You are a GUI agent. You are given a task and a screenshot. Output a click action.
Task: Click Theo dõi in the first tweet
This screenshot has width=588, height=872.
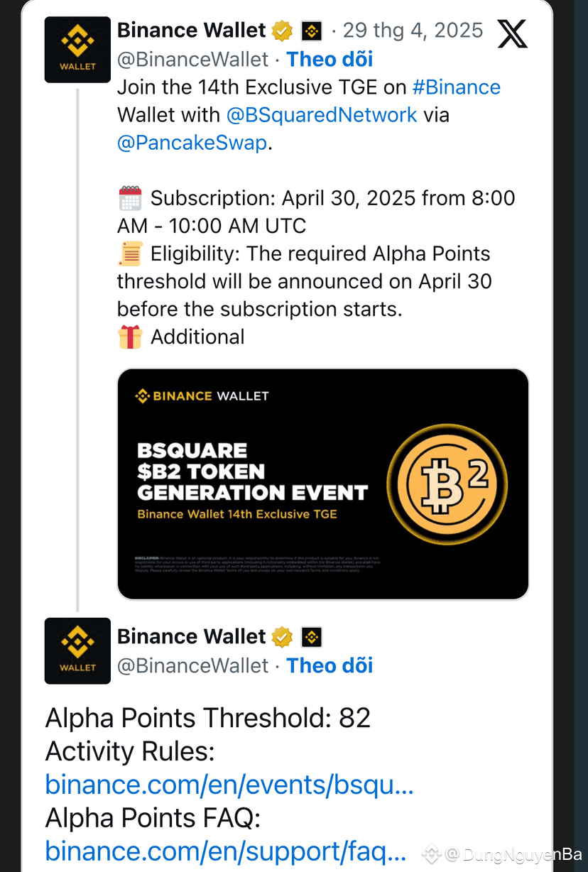[330, 59]
